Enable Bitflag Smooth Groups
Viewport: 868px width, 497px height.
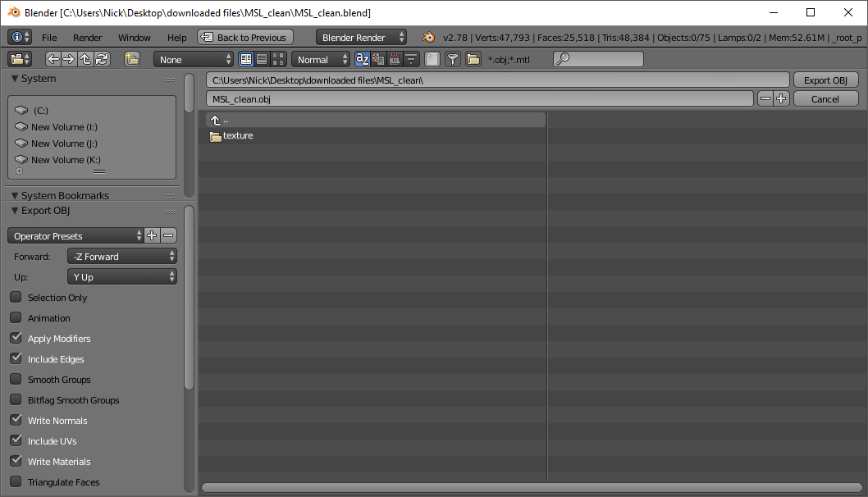point(16,399)
